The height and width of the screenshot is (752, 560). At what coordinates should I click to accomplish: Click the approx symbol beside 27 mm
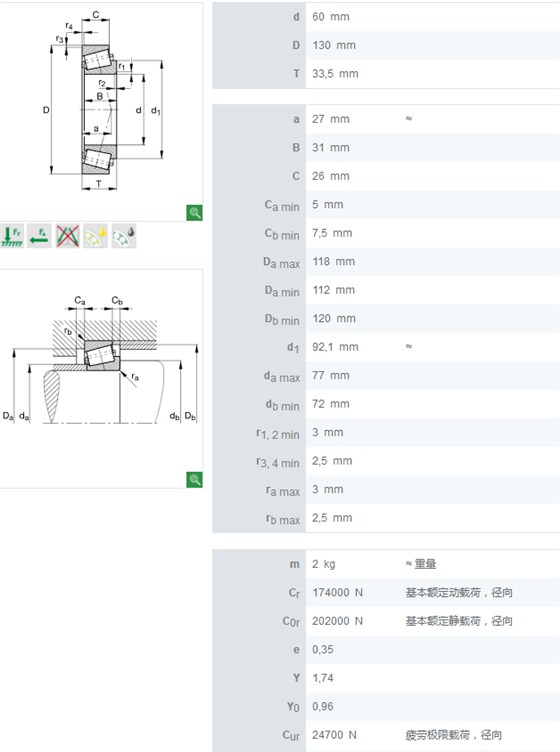click(x=408, y=118)
